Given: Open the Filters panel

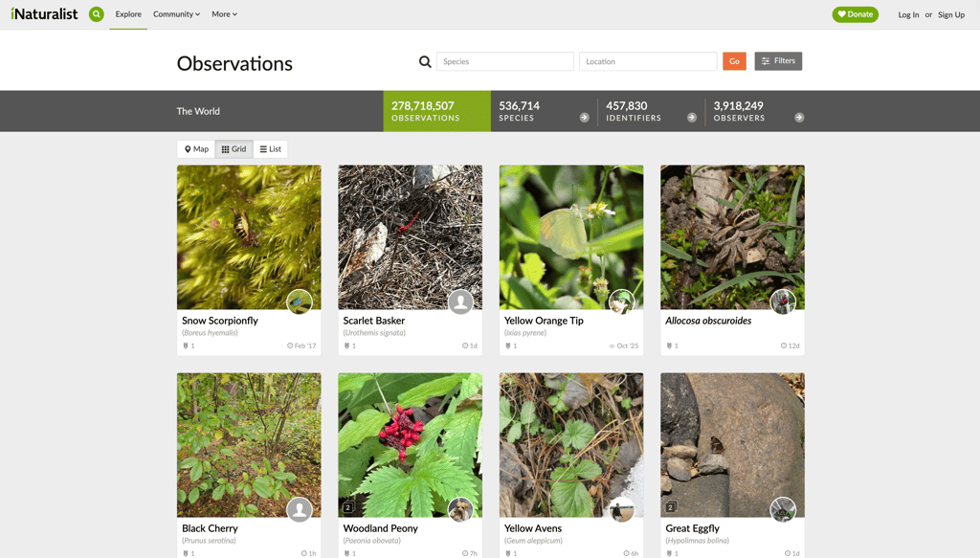Looking at the screenshot, I should click(777, 61).
